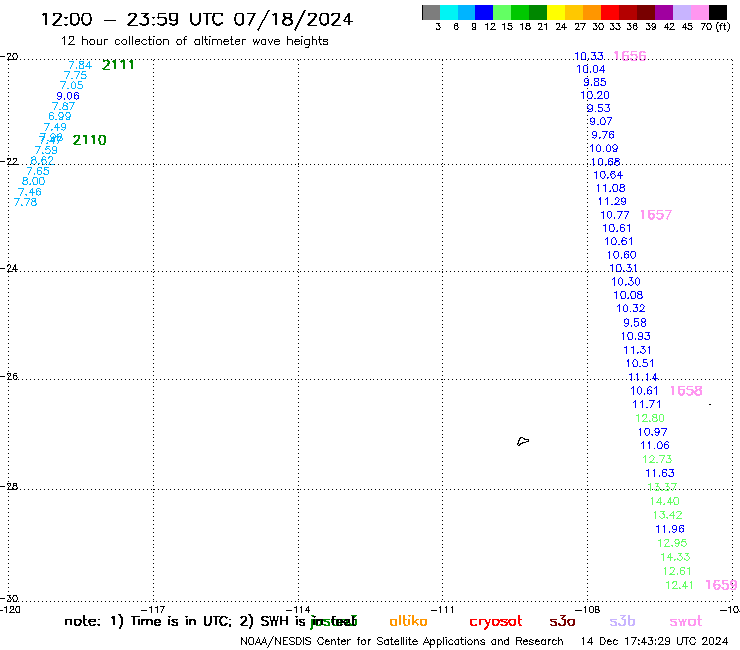Select wave height value 6.99
Screen dimensions: 740x650
[x=60, y=116]
